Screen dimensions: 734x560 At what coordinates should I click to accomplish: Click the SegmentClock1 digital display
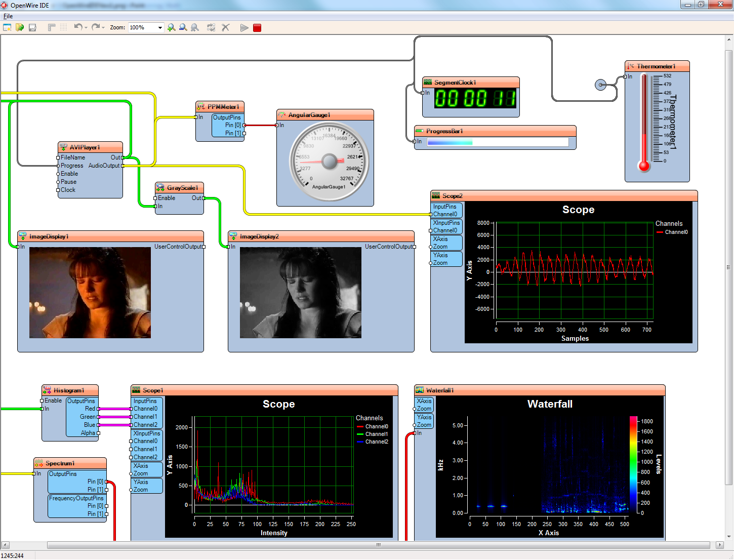pos(475,98)
